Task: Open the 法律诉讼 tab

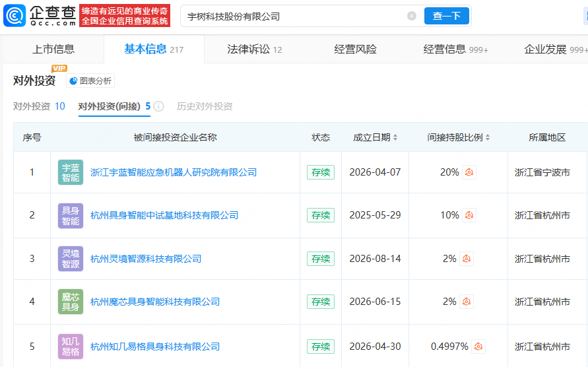Action: click(x=254, y=49)
